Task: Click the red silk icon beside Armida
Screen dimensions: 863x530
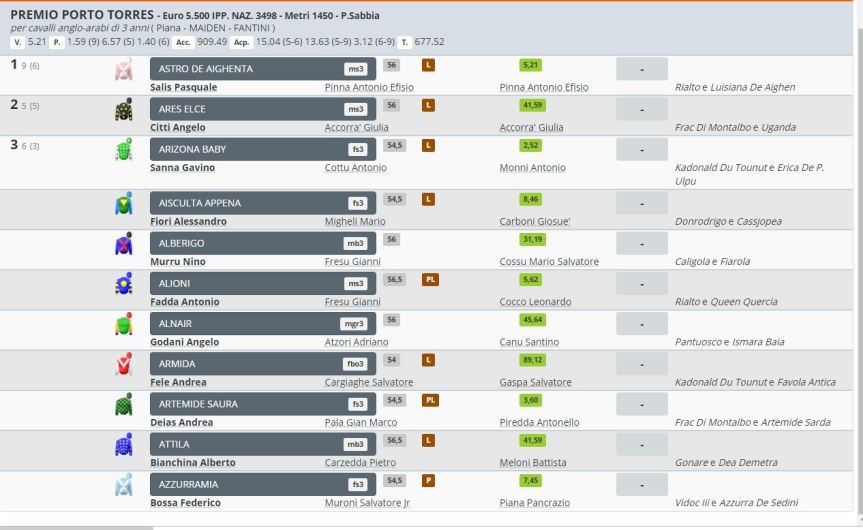Action: pyautogui.click(x=124, y=364)
